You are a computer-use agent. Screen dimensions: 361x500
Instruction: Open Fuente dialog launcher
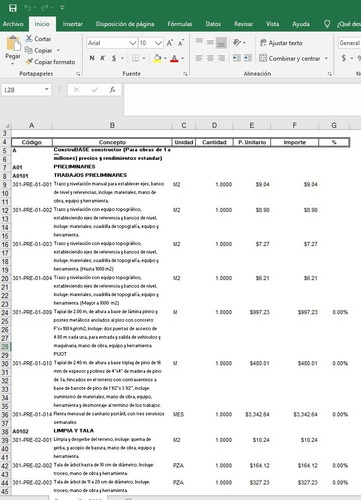[x=185, y=74]
